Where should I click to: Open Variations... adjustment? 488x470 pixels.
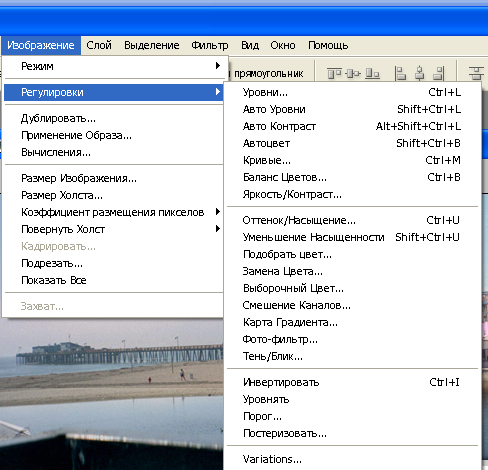point(353,459)
